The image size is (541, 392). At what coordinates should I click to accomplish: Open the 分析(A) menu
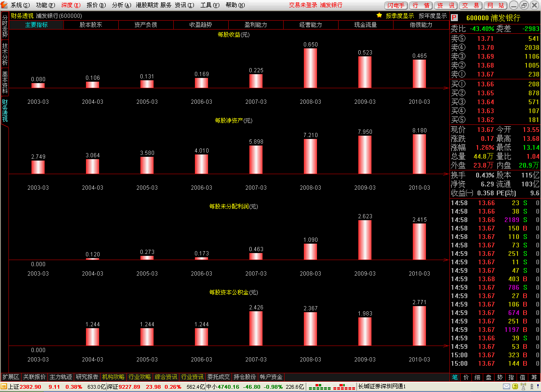tap(122, 5)
